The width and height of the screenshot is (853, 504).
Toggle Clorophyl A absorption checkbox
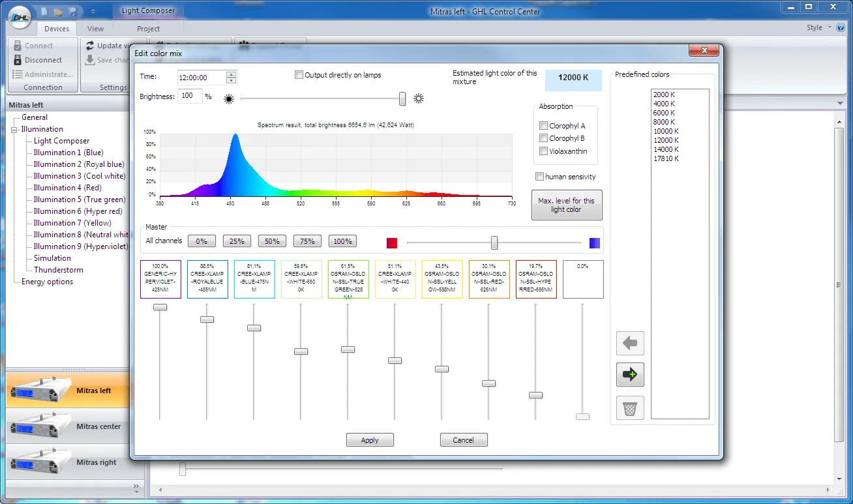click(x=543, y=126)
